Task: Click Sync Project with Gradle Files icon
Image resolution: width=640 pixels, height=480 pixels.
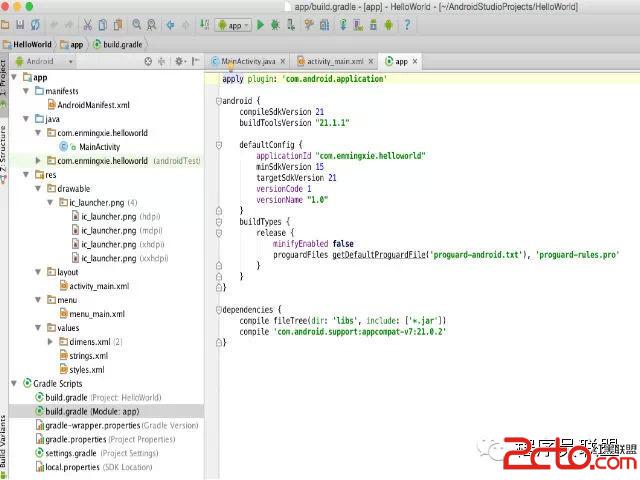Action: click(343, 25)
